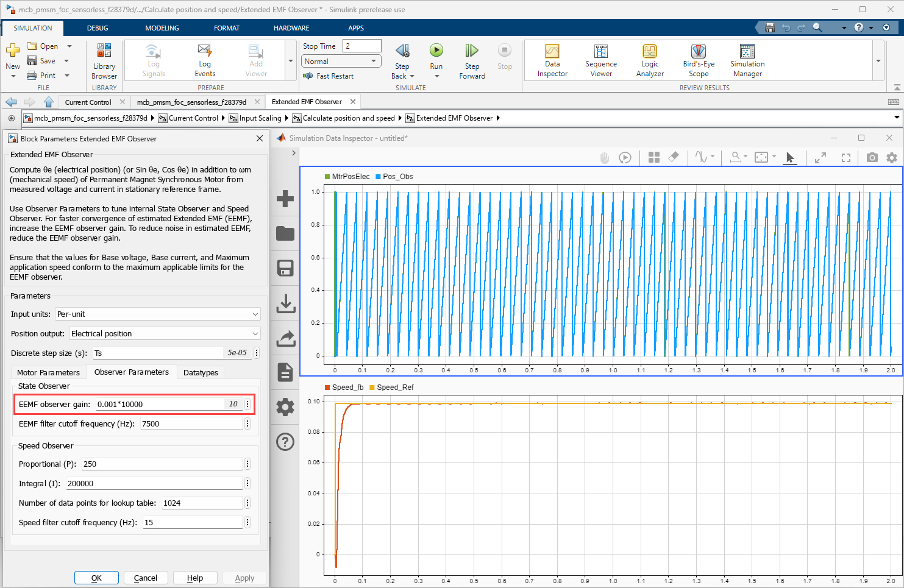The image size is (904, 588).
Task: Take a snapshot with the camera icon
Action: pyautogui.click(x=872, y=158)
